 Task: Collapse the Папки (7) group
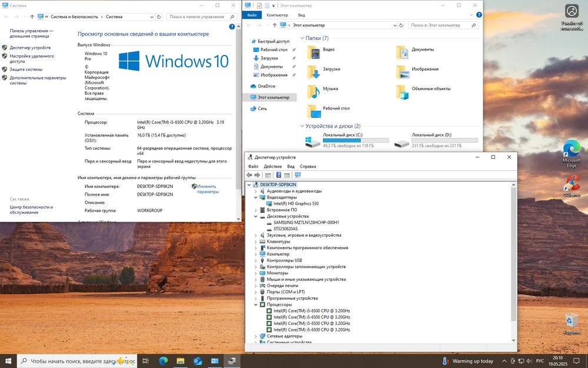click(302, 38)
